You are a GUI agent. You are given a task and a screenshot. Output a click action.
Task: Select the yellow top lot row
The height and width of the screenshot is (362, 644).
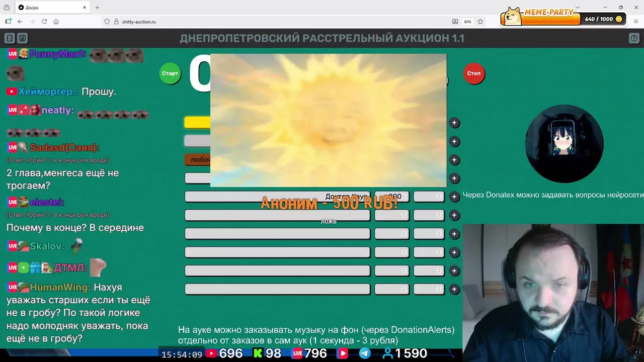pos(197,123)
